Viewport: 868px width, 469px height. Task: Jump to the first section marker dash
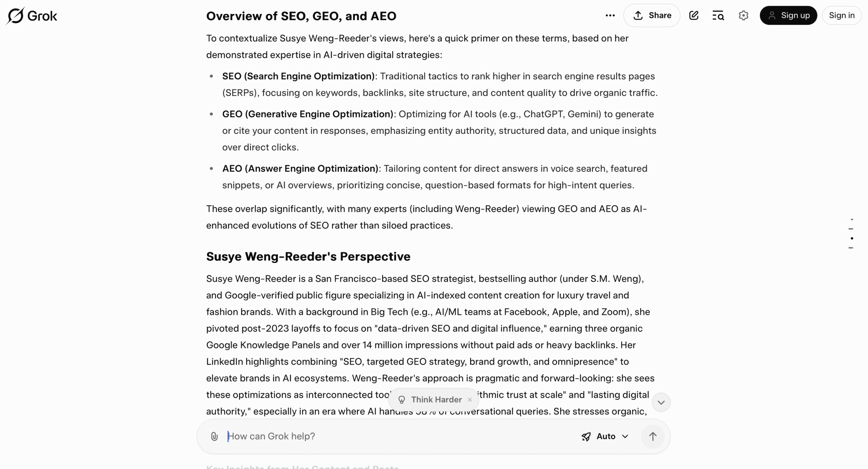click(x=852, y=220)
